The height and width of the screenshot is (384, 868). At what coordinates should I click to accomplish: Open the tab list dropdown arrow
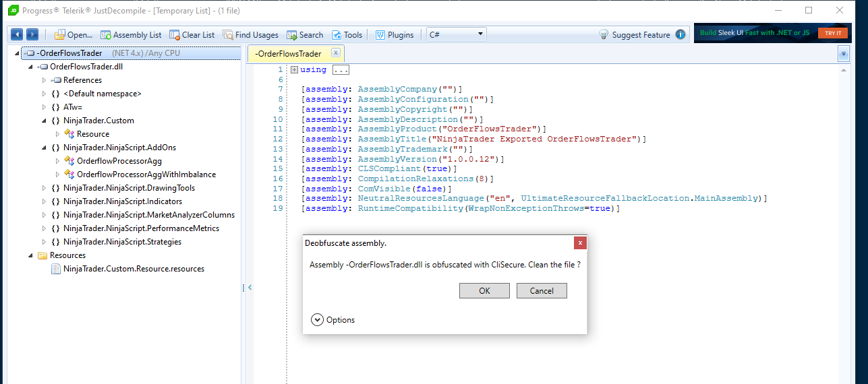pyautogui.click(x=843, y=53)
